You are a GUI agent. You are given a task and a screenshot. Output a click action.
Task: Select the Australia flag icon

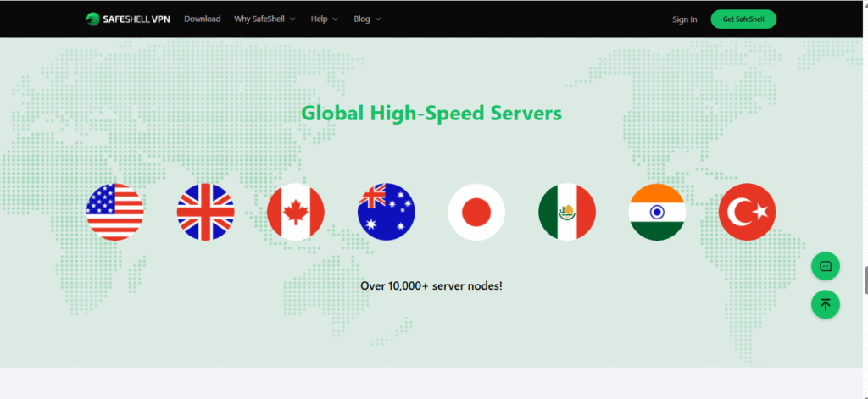pos(386,212)
